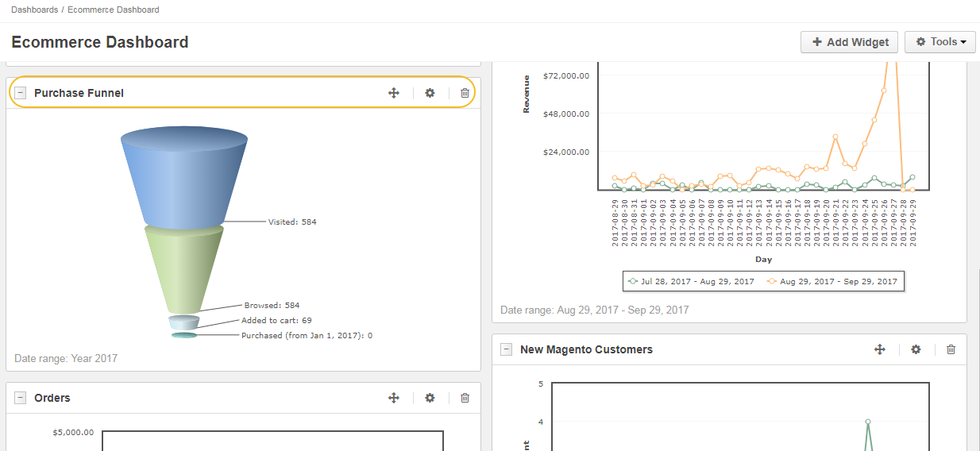Click the Purchased funnel segment

[x=184, y=335]
